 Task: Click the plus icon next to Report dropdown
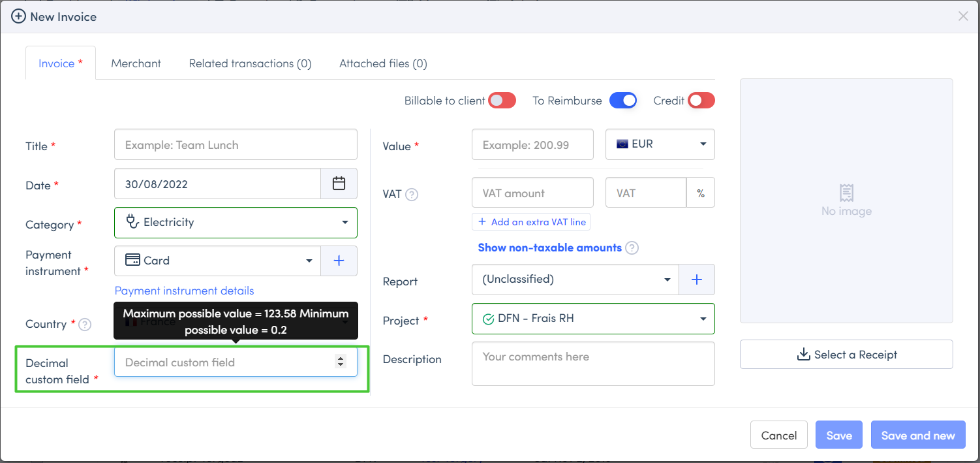click(696, 279)
